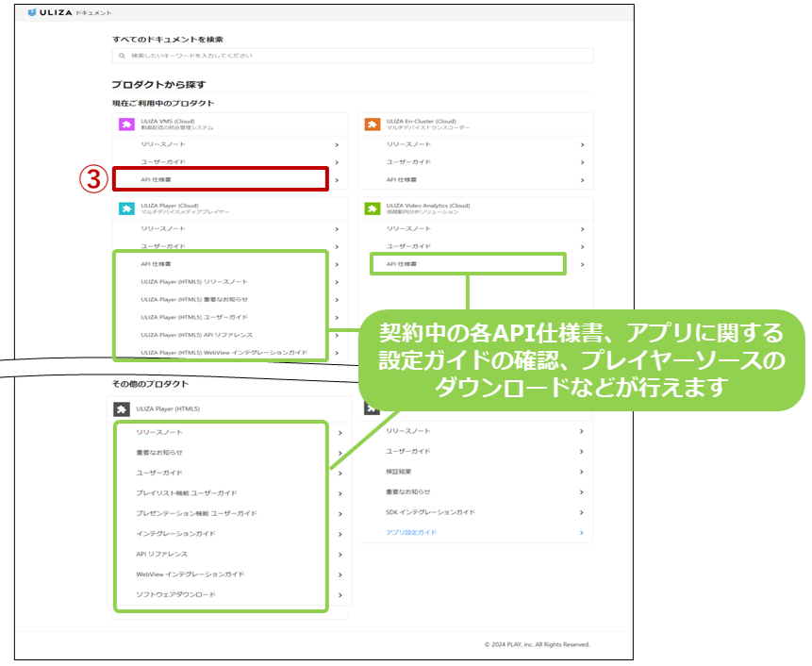Click chevron beside "ULIZA Player (HTML5) API リファレンス"
This screenshot has height=666, width=812.
337,335
